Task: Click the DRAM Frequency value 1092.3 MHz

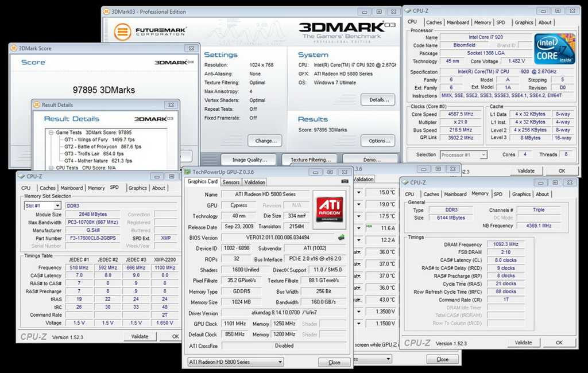Action: coord(505,244)
